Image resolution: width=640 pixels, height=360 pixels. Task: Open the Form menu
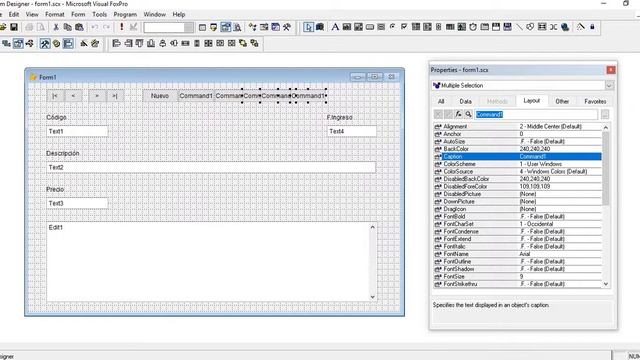click(x=78, y=14)
